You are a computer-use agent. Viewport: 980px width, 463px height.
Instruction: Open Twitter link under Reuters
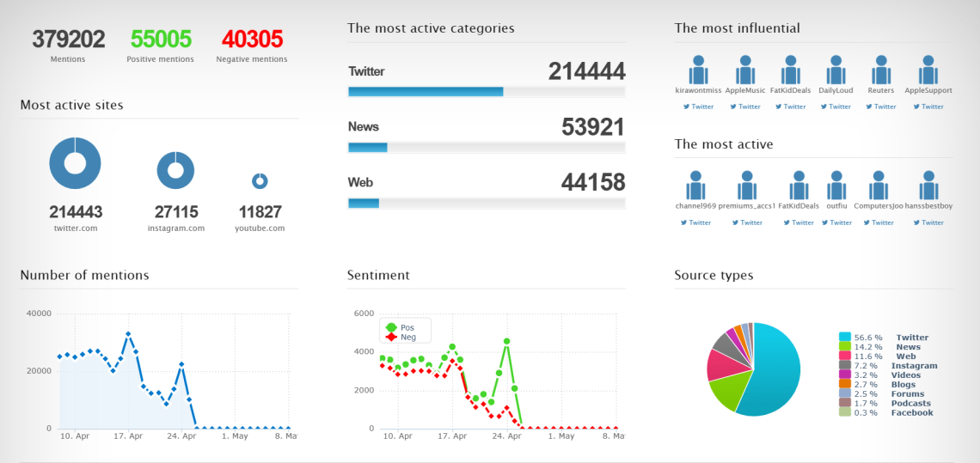point(881,107)
